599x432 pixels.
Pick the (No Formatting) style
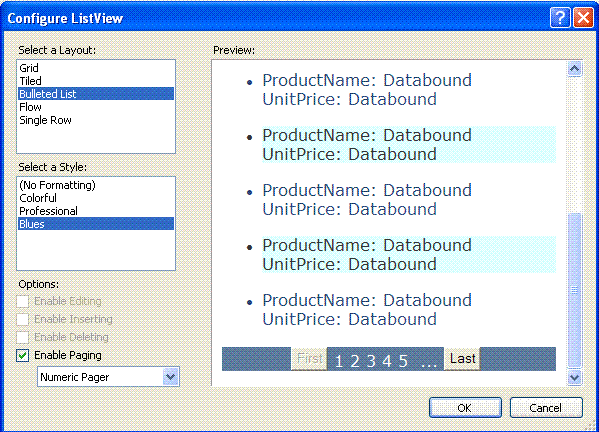96,185
